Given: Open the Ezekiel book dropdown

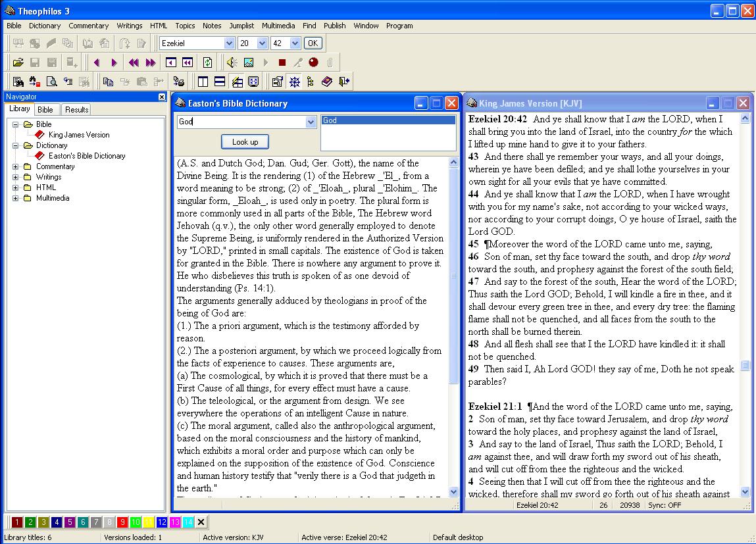Looking at the screenshot, I should [x=229, y=43].
